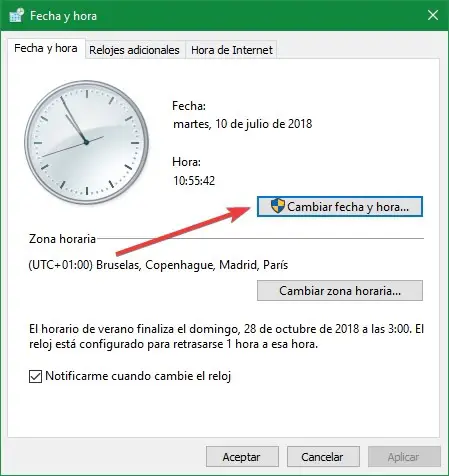Click the Notificarme cuando cambie el reloj label

138,376
